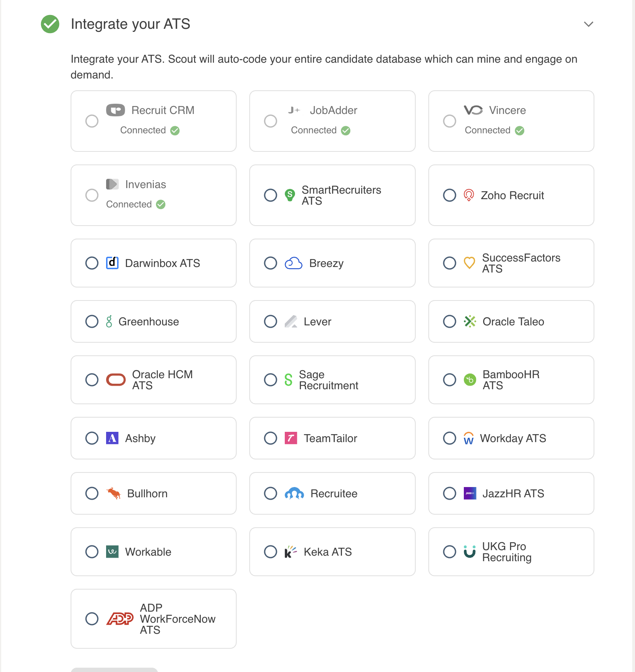
Task: Click the Bullhorn bull logo icon
Action: pos(114,493)
